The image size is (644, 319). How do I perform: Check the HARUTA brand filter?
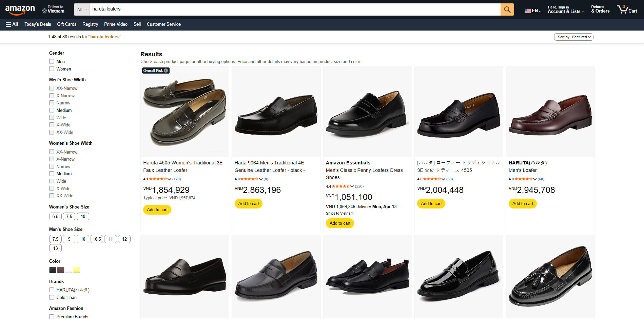click(52, 290)
